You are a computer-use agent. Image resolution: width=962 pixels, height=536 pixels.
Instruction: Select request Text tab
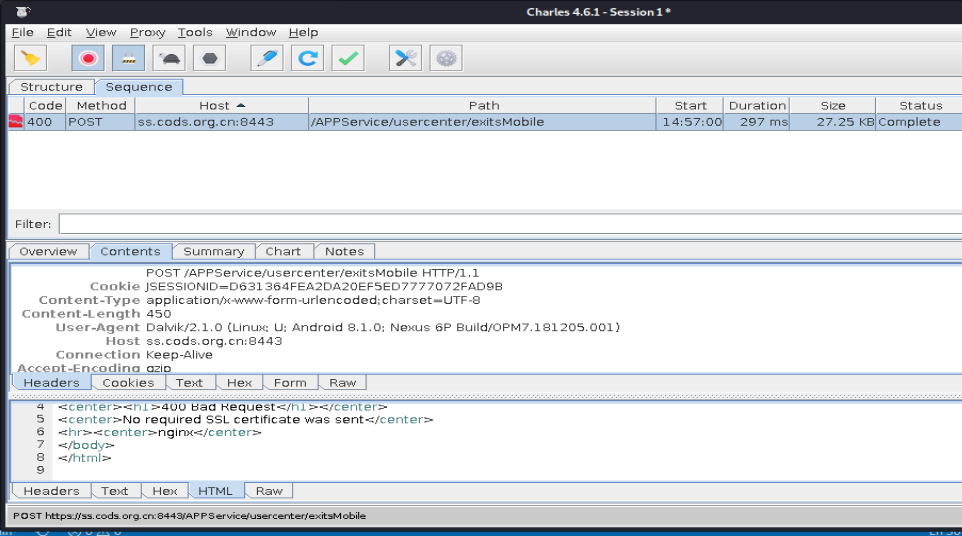point(189,383)
